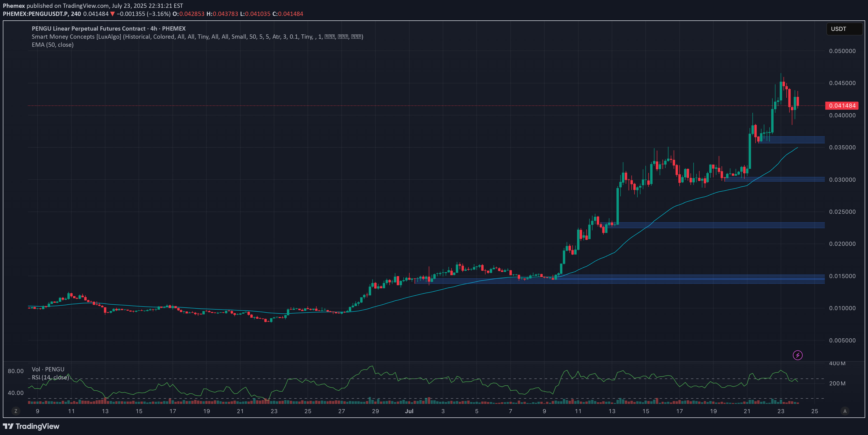Click the EMA (50, close) indicator legend

[53, 45]
